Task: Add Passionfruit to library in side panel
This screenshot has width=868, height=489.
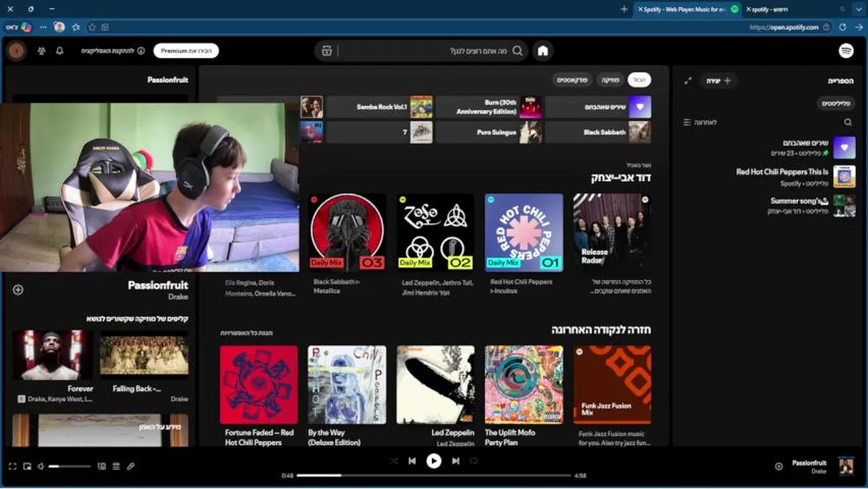Action: 18,290
